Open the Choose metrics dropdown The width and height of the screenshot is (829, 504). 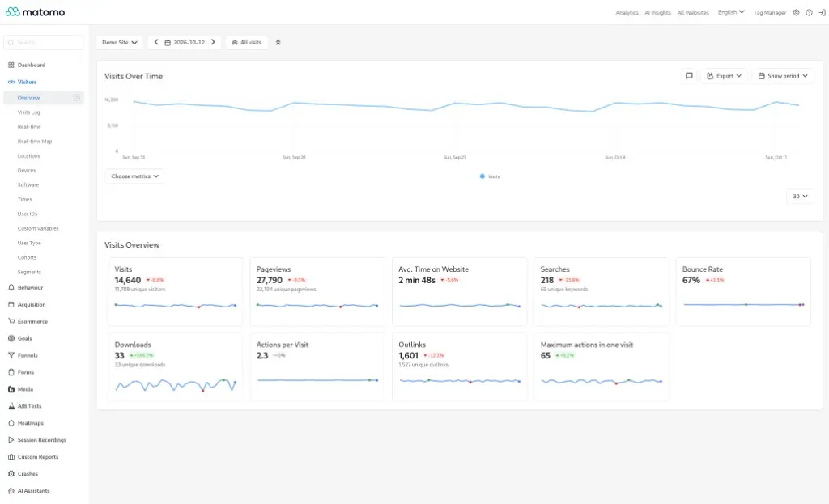coord(135,176)
